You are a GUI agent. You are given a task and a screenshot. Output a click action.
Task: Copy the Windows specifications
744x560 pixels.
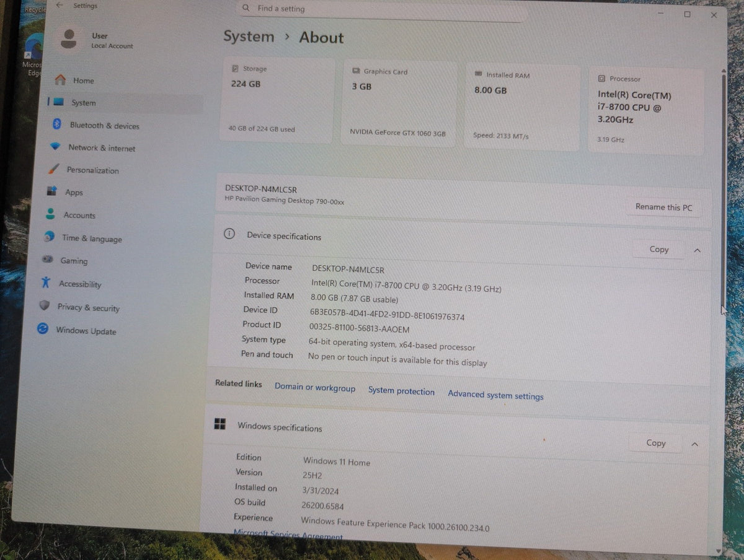tap(655, 443)
